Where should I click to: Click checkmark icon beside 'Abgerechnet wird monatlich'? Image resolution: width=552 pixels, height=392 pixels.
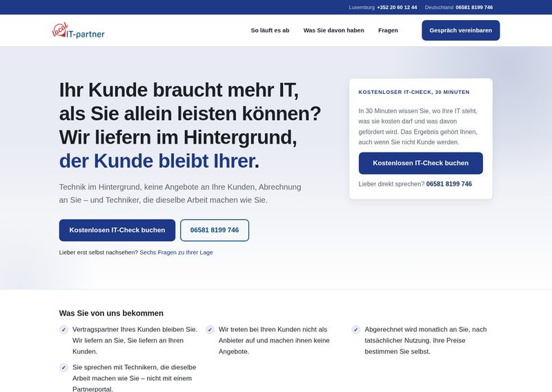pyautogui.click(x=356, y=330)
